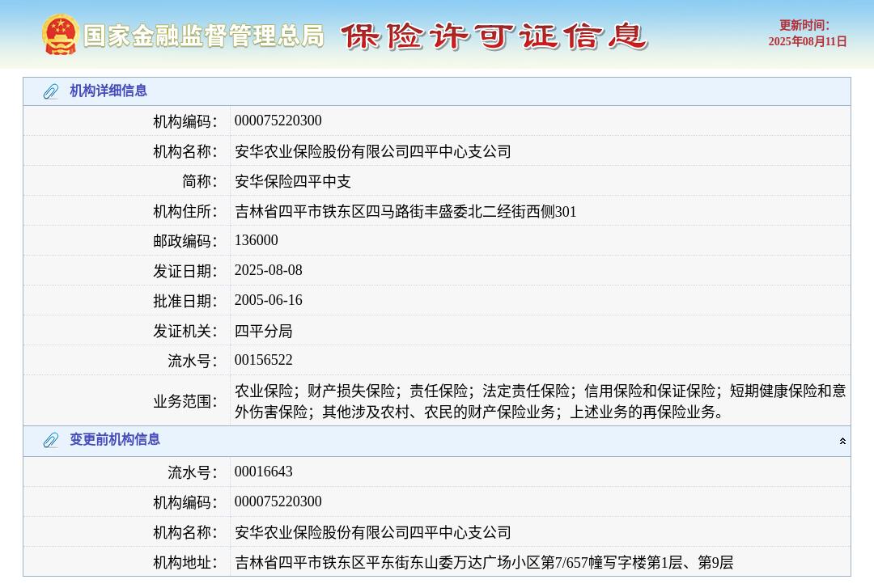Click the 简称 label
The height and width of the screenshot is (588, 874).
click(200, 182)
